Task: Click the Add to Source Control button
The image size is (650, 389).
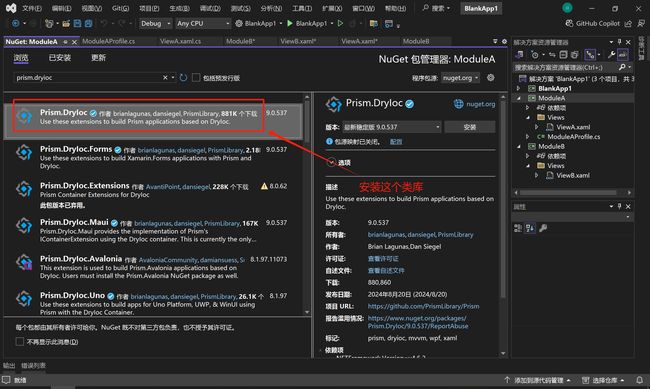Action: click(x=538, y=380)
